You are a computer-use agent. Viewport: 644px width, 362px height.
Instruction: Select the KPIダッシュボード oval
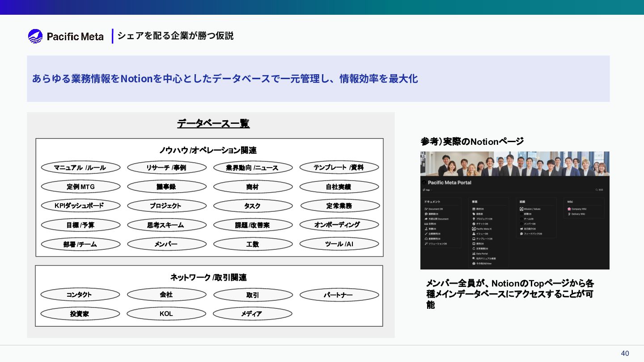[80, 206]
